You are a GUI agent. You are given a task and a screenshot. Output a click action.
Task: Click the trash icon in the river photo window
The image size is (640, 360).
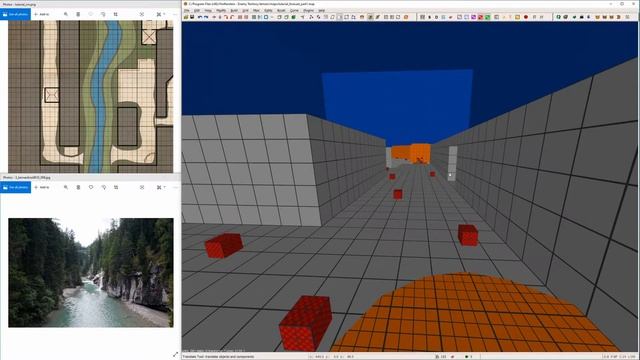point(78,187)
